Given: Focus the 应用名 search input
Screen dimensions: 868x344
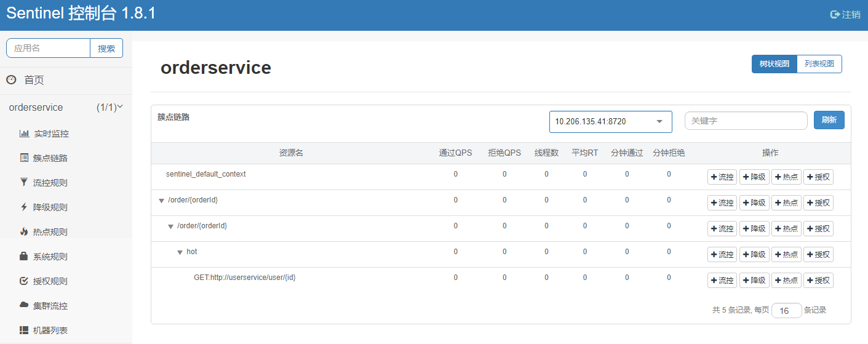Looking at the screenshot, I should 48,48.
